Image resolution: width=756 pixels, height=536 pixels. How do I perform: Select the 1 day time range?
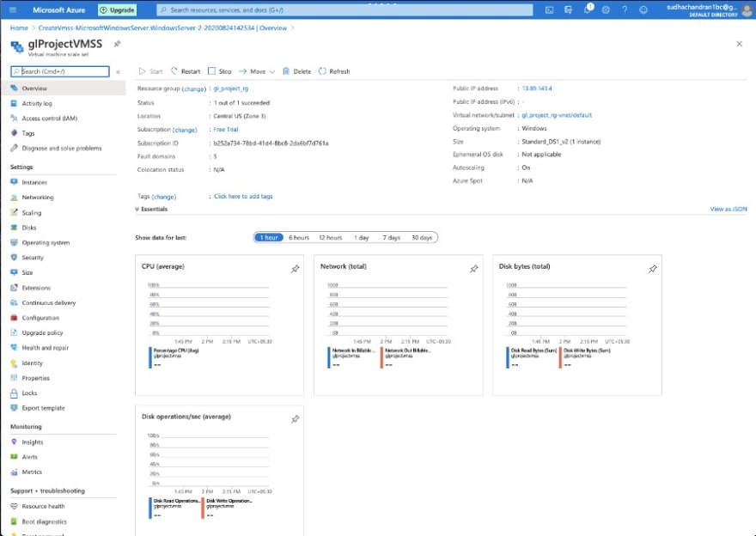pyautogui.click(x=361, y=238)
